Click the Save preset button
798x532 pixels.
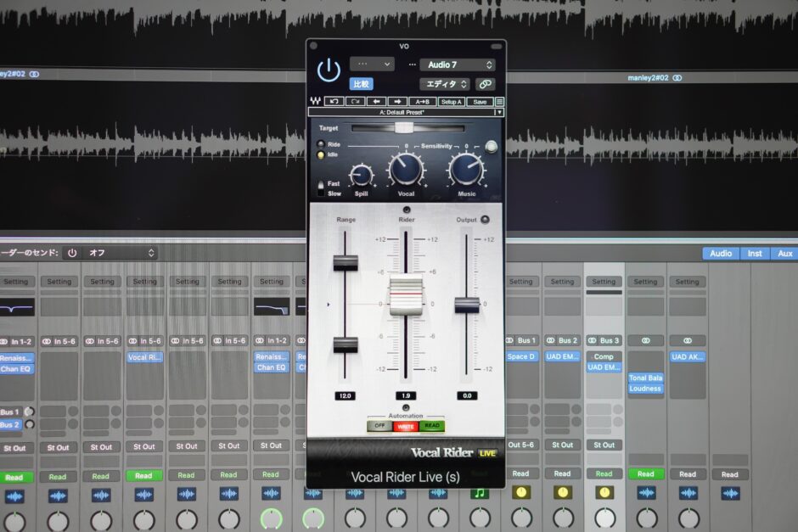coord(480,102)
